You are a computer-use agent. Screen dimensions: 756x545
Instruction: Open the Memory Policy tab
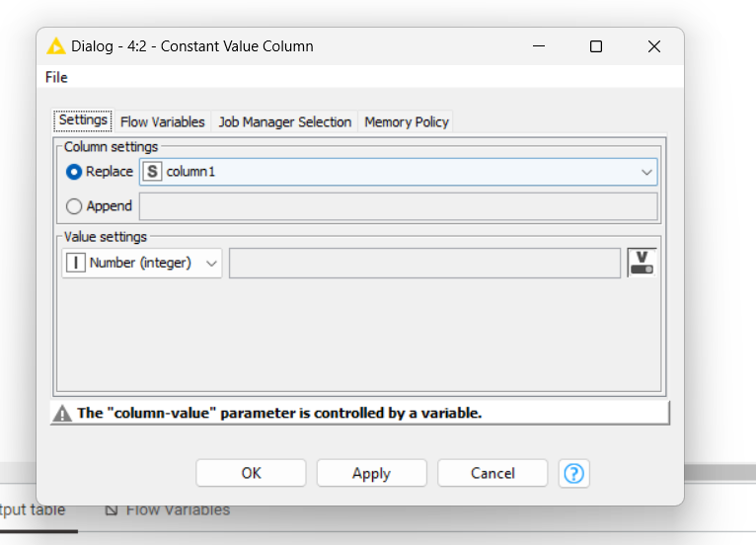click(407, 122)
